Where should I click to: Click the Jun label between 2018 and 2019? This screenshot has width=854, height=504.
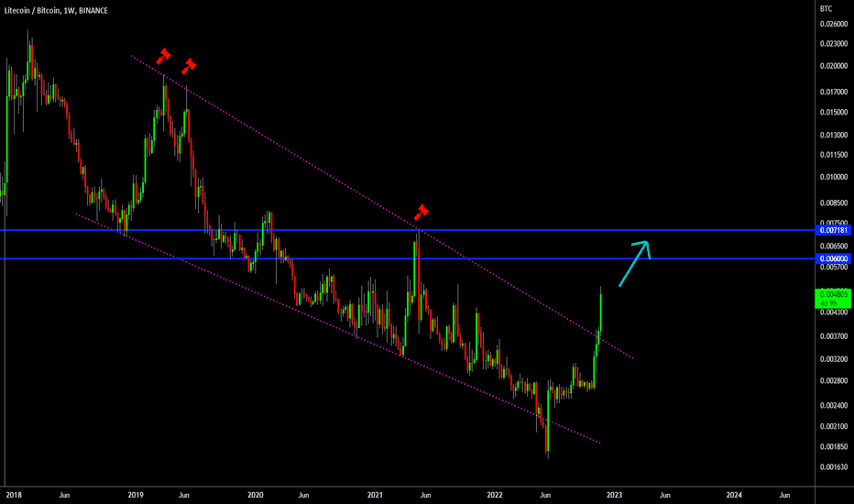click(64, 495)
